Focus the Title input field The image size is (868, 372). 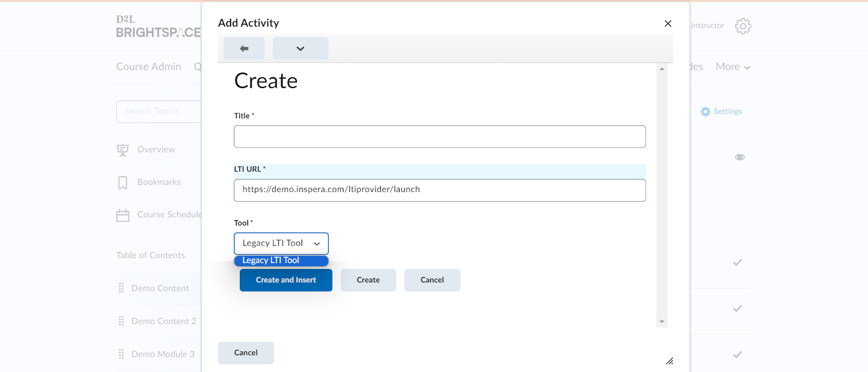click(x=440, y=137)
